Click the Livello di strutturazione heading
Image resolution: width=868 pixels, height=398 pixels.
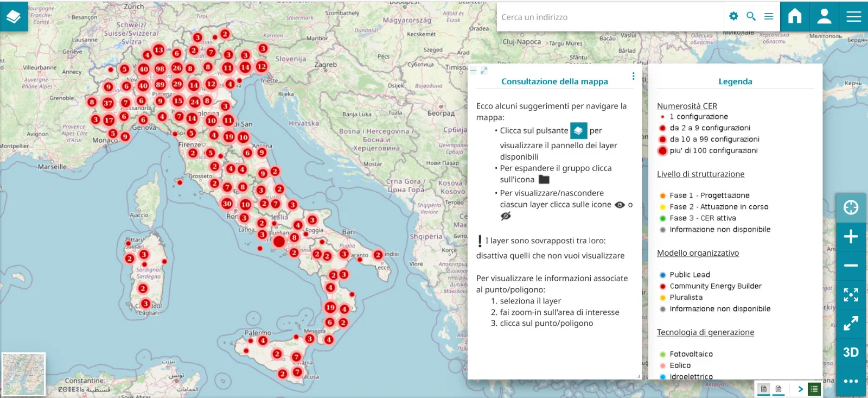pyautogui.click(x=700, y=174)
